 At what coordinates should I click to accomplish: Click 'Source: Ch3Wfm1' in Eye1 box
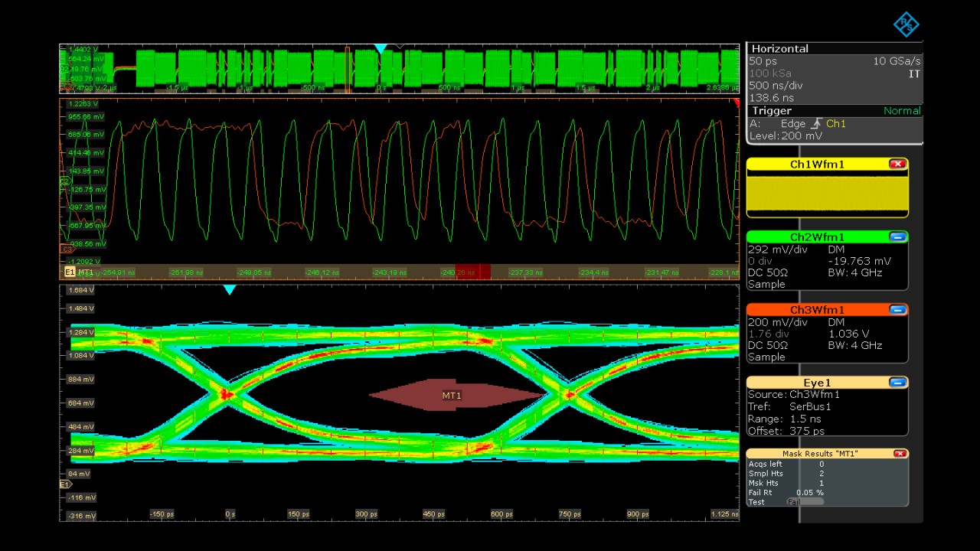coord(794,394)
